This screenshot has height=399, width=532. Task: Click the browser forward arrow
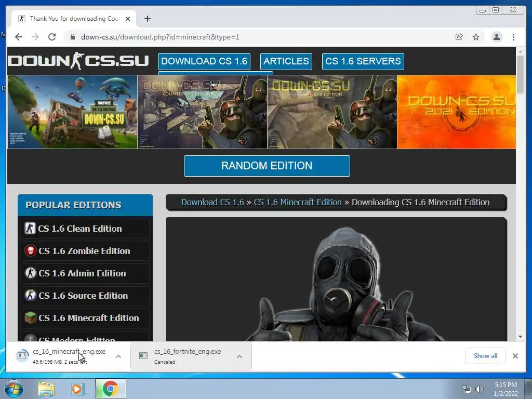[x=35, y=37]
